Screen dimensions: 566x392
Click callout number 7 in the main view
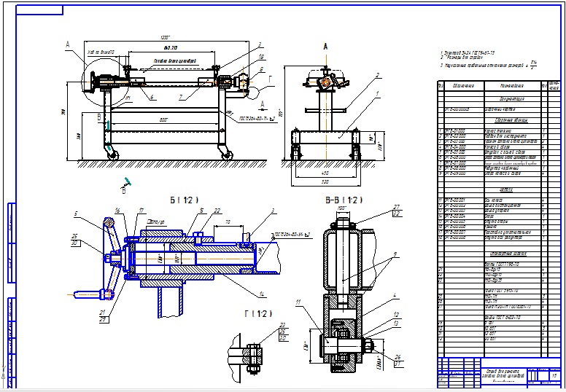pyautogui.click(x=181, y=97)
